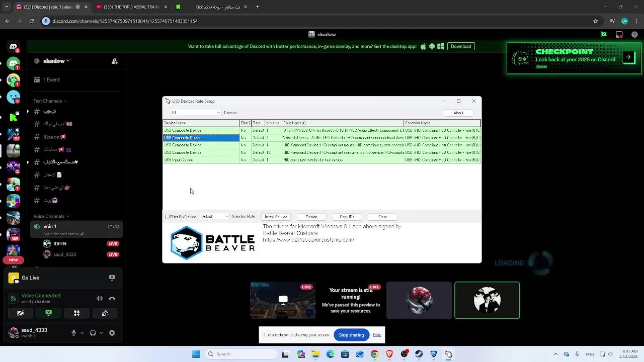Open browser tab list dropdown
This screenshot has height=362, width=644.
pyautogui.click(x=7, y=7)
